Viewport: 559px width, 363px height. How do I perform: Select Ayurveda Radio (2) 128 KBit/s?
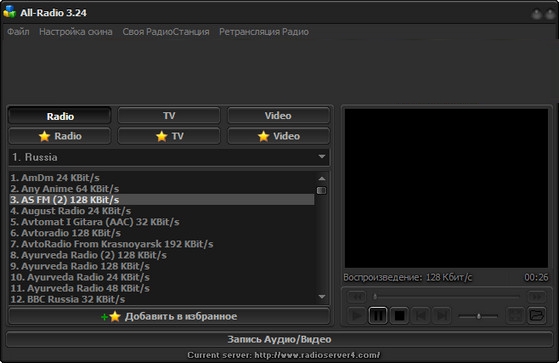[161, 255]
